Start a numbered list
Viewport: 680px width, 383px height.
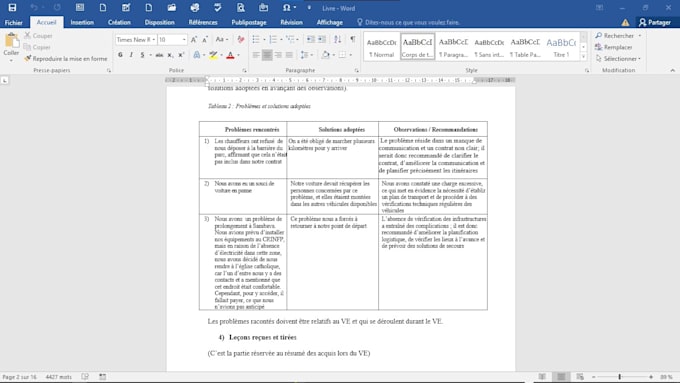point(273,39)
